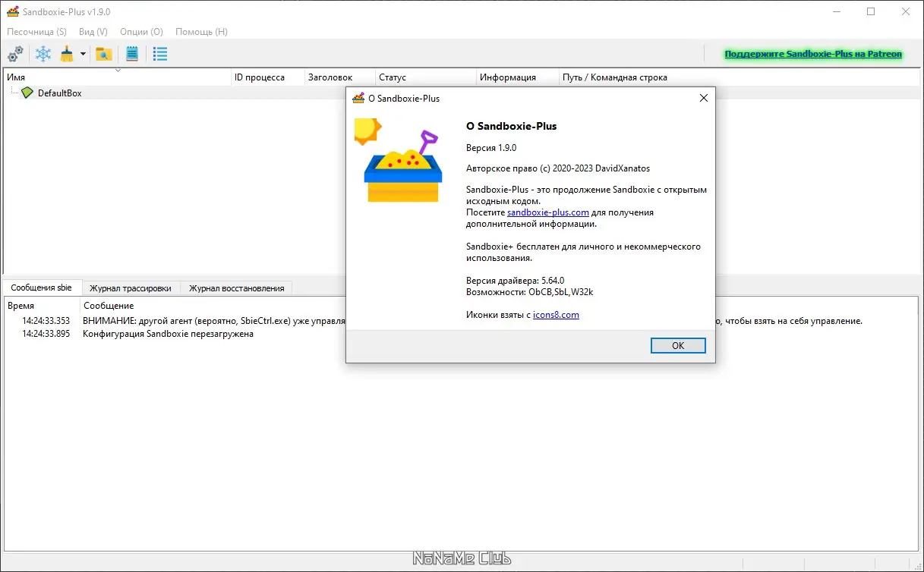Screen dimensions: 924x572
Task: Sort by the ID процесса column header
Action: point(268,77)
